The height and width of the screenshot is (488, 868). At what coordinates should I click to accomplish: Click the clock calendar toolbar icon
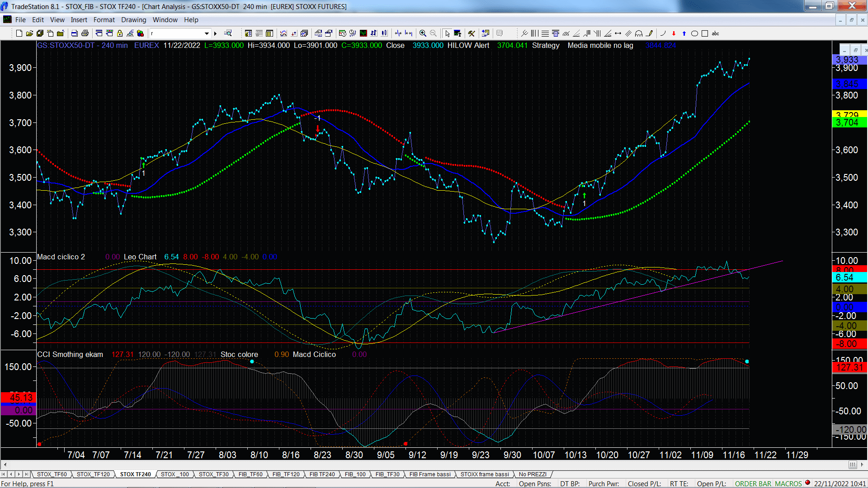(342, 33)
